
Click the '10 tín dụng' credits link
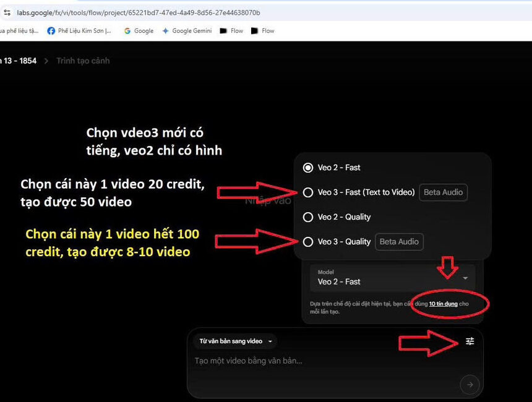click(443, 304)
